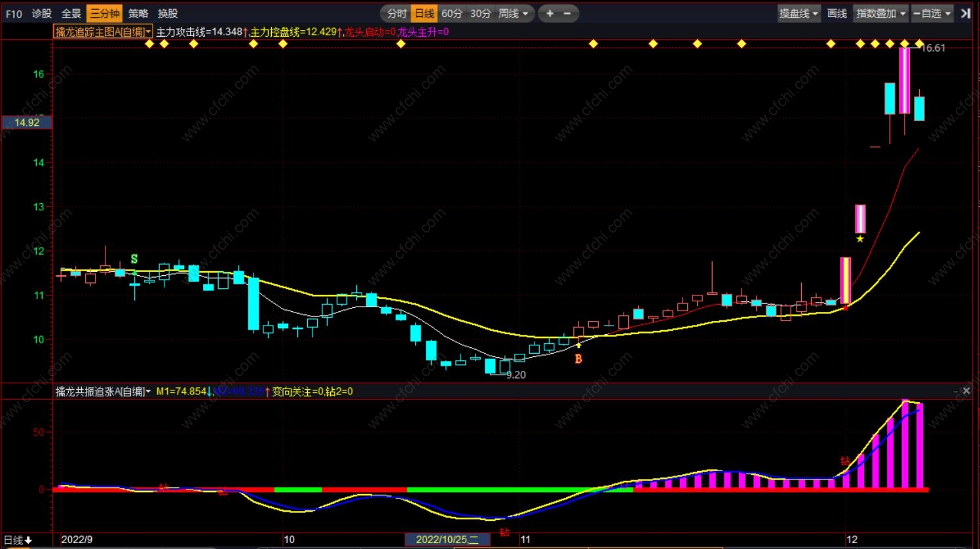Open the 诊股 stock diagnosis tab
This screenshot has height=549, width=980.
click(x=42, y=13)
